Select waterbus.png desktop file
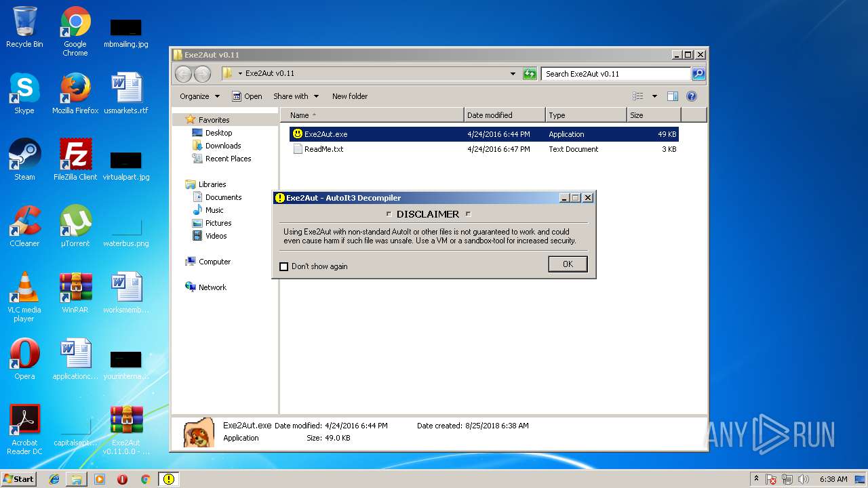868x488 pixels. pos(126,231)
